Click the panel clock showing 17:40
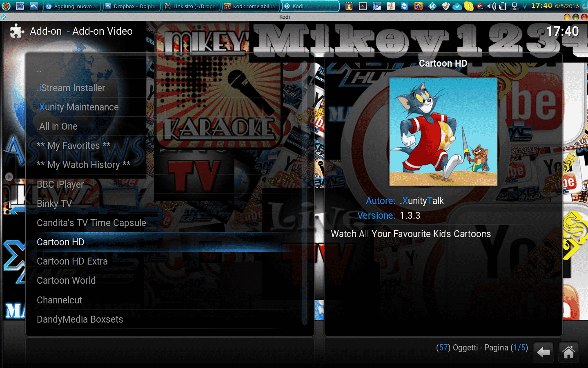Viewport: 588px width, 368px height. [541, 6]
